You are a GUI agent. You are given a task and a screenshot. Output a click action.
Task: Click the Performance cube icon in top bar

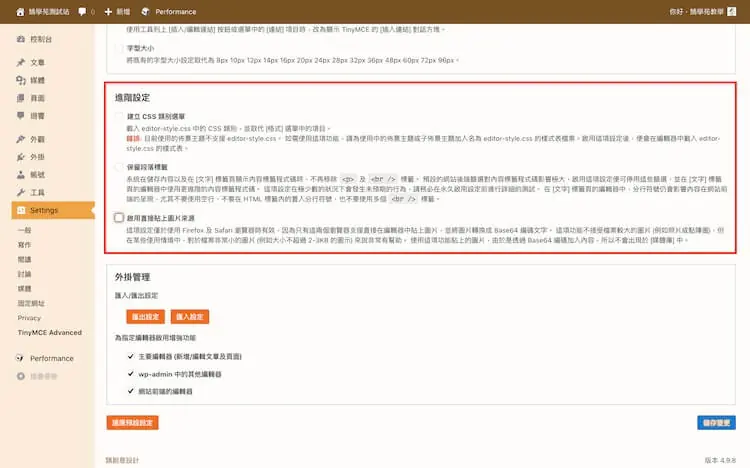point(145,11)
